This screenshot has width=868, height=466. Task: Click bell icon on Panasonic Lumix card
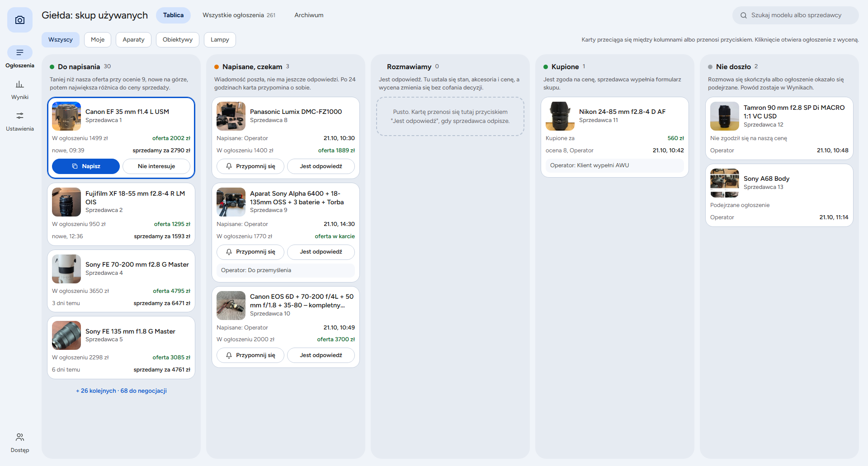(x=229, y=166)
